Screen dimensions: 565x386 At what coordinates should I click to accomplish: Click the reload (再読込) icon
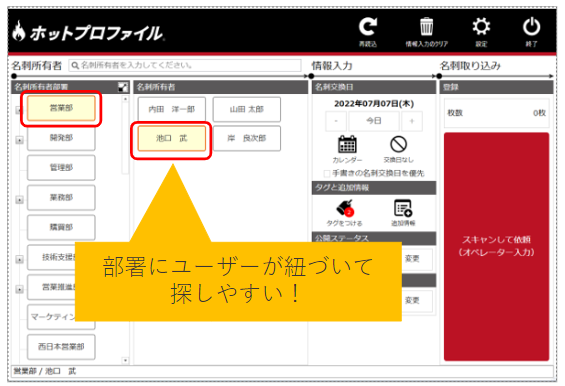368,27
